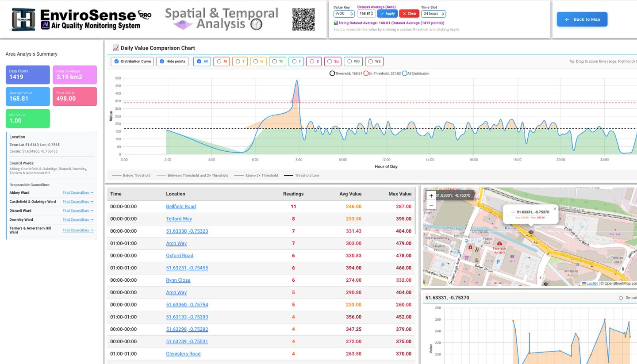This screenshot has width=637, height=364.
Task: Click the Time column header
Action: (x=116, y=194)
